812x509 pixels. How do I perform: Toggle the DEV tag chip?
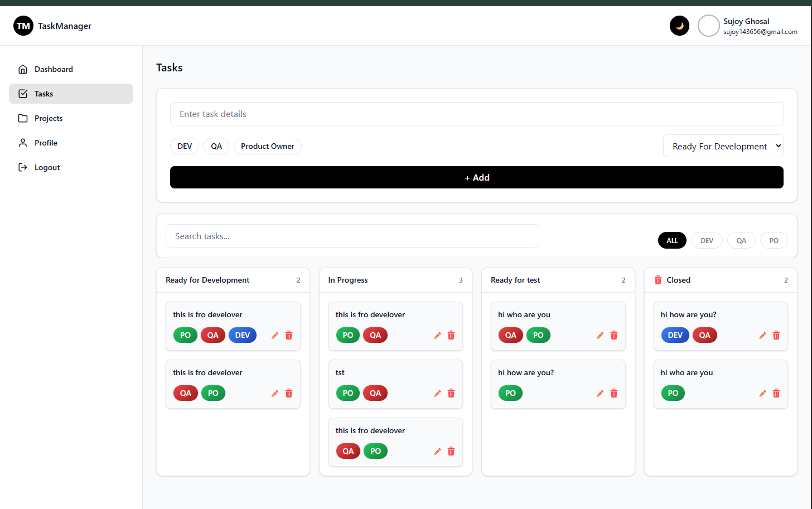click(185, 146)
